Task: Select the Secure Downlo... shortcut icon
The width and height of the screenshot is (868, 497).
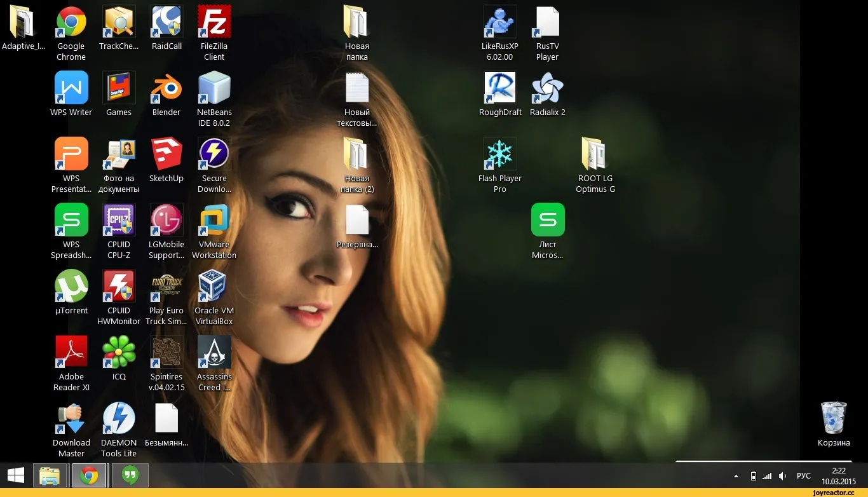Action: pos(214,154)
